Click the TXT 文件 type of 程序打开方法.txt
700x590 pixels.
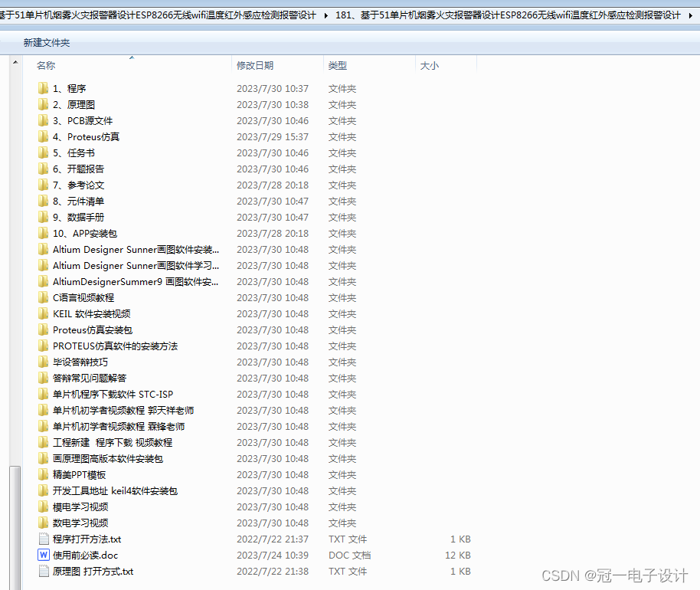click(x=348, y=539)
